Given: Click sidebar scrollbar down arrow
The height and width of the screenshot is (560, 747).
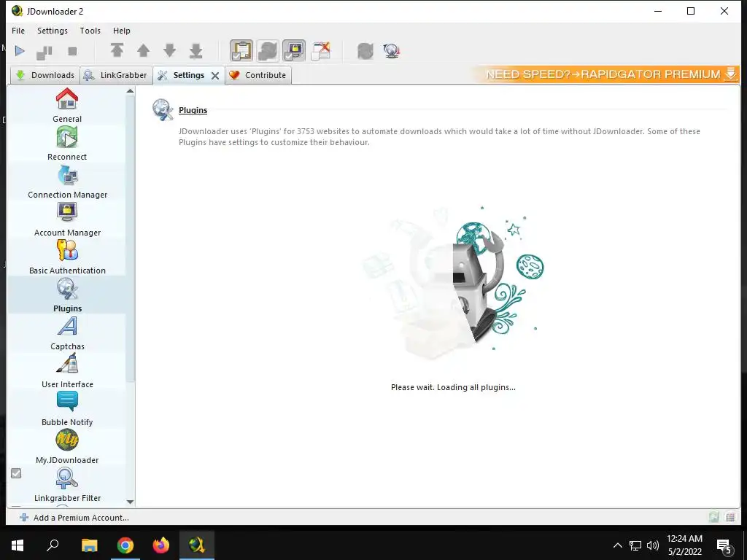Looking at the screenshot, I should [x=130, y=502].
